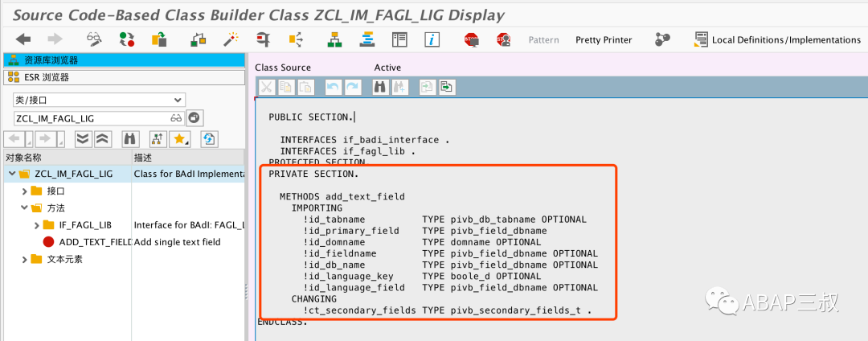The width and height of the screenshot is (868, 341).
Task: Click the editor Find binoculars icon
Action: click(380, 87)
